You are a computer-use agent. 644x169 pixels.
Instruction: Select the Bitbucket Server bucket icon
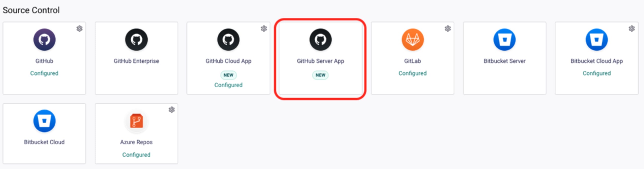pos(505,40)
